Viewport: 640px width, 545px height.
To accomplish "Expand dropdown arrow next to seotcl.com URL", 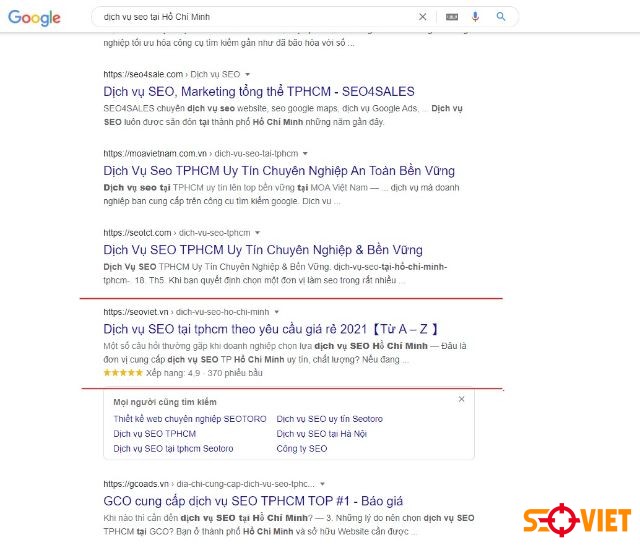I will point(257,233).
